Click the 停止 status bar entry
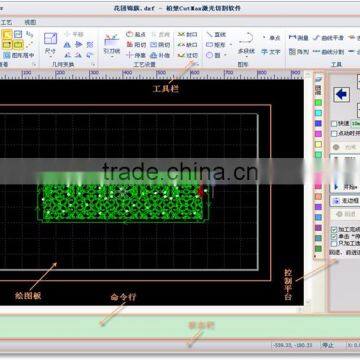Viewport: 360px width, 360px height. 328,345
